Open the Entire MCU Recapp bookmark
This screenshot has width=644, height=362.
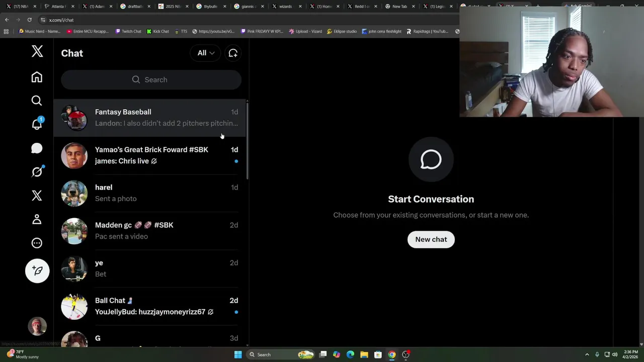click(88, 31)
